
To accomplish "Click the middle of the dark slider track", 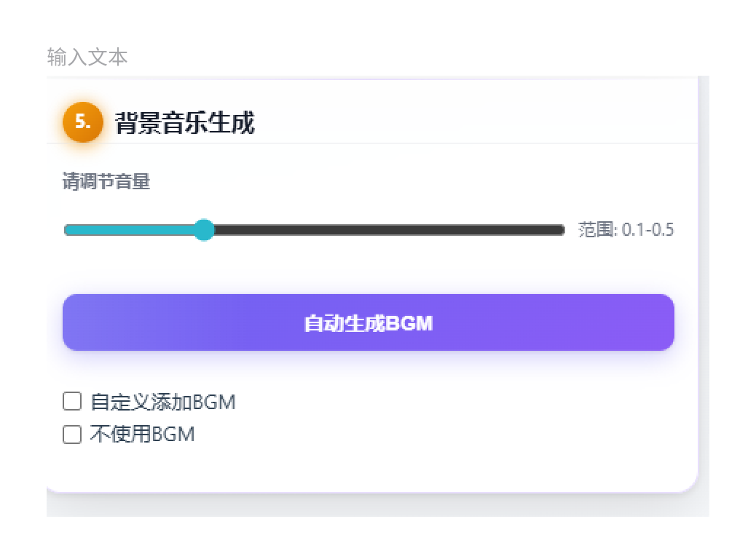I will tap(386, 230).
